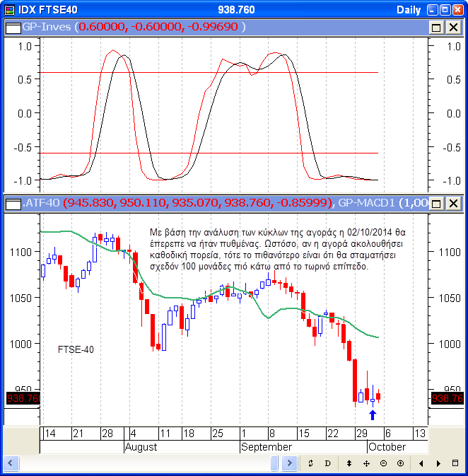Click the four-way move arrows icon
Screen dimensions: 468x476
pyautogui.click(x=366, y=463)
